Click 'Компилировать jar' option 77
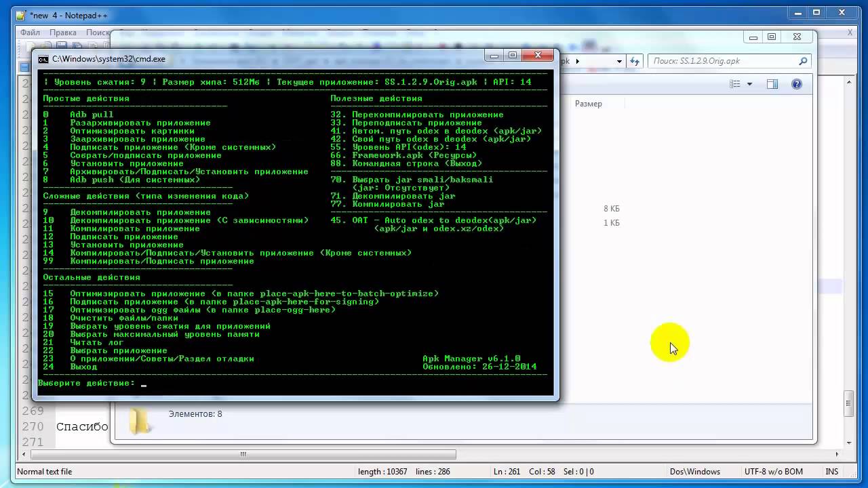Image resolution: width=868 pixels, height=488 pixels. 398,204
